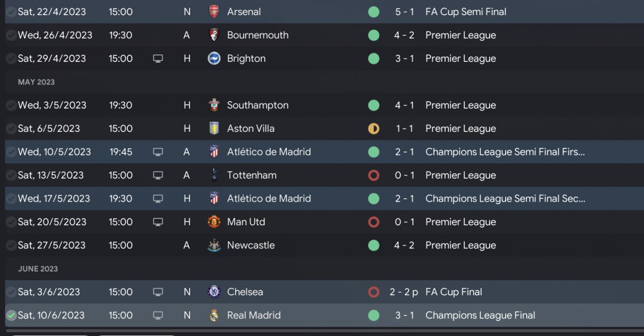Collapse the JUNE 2023 month section
The height and width of the screenshot is (336, 644).
[38, 269]
